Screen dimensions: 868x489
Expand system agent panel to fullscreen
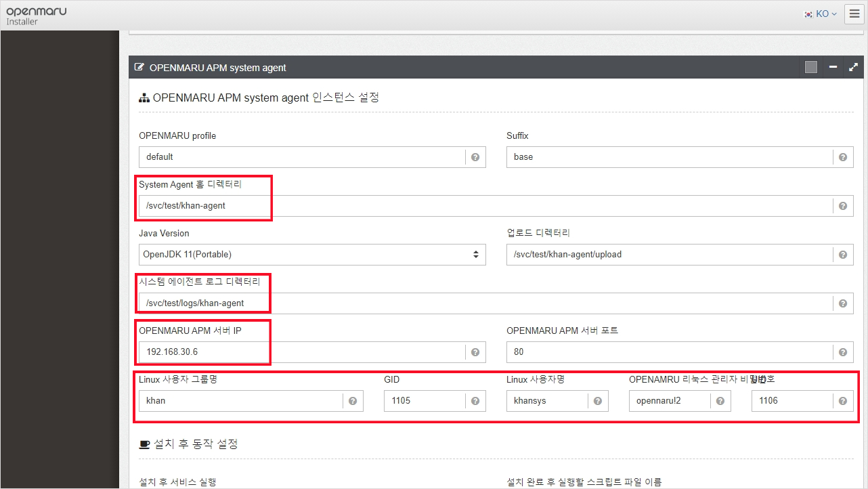(x=853, y=67)
